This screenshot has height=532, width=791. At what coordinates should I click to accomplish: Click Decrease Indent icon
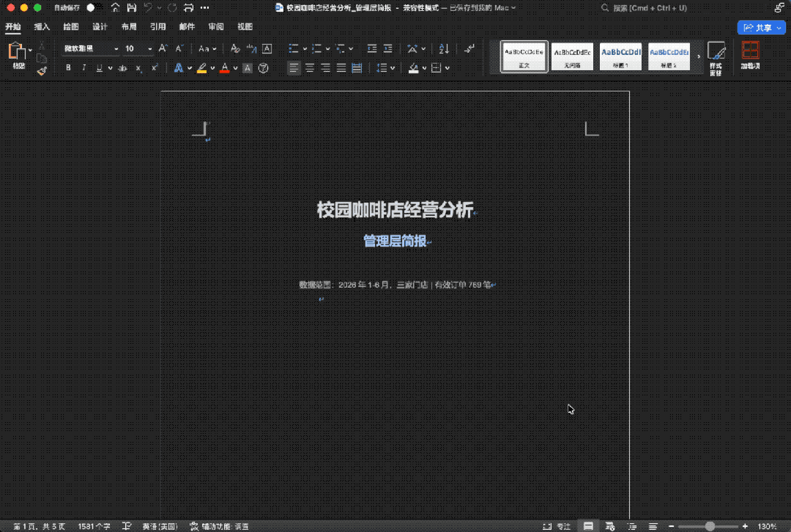click(372, 48)
